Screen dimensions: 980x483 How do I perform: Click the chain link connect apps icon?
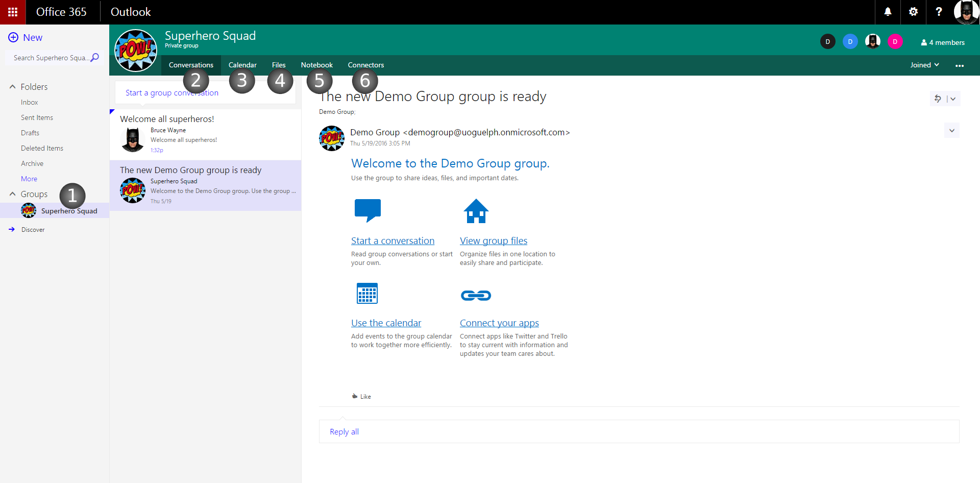point(476,296)
